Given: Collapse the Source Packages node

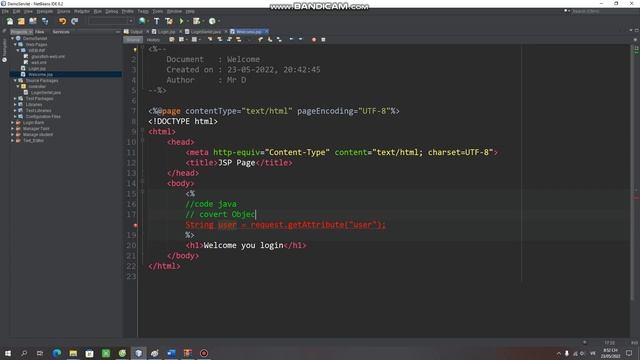Looking at the screenshot, I should [x=16, y=80].
